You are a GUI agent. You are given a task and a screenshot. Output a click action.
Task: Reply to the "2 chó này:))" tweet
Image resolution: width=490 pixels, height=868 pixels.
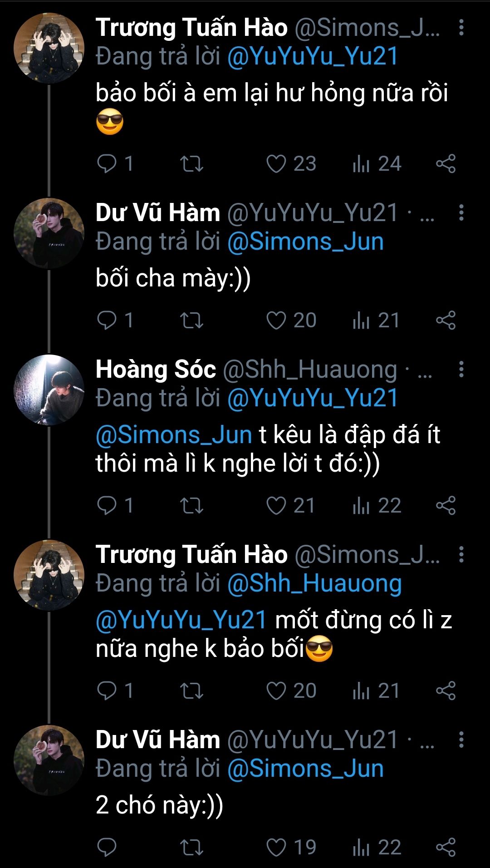click(x=107, y=848)
